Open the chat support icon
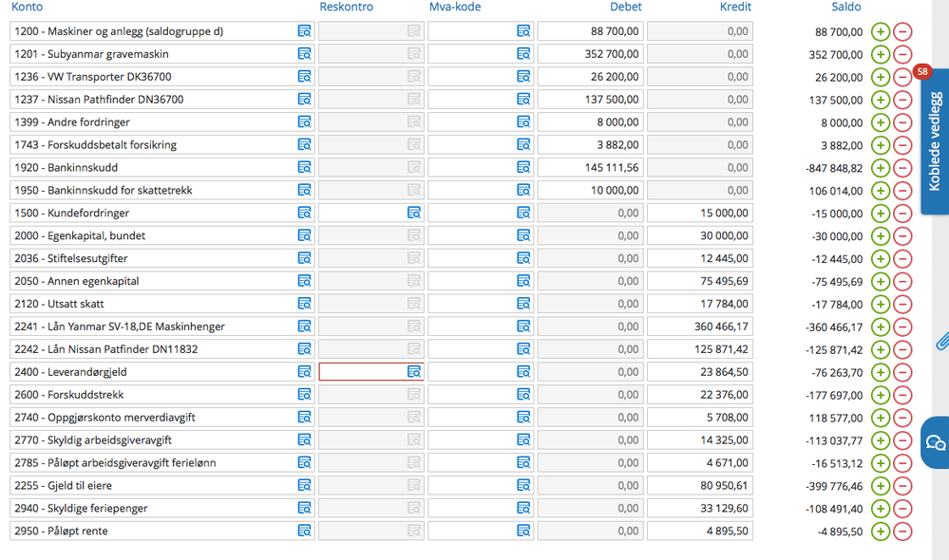 [936, 442]
